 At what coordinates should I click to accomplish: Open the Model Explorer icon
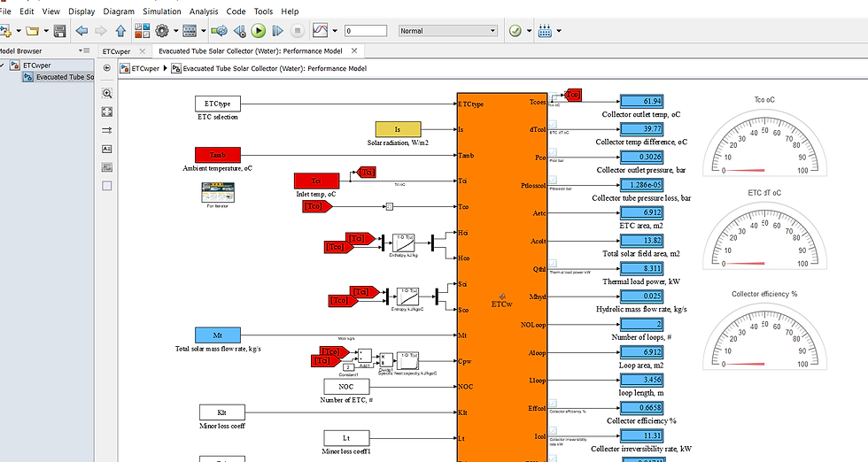(x=190, y=31)
